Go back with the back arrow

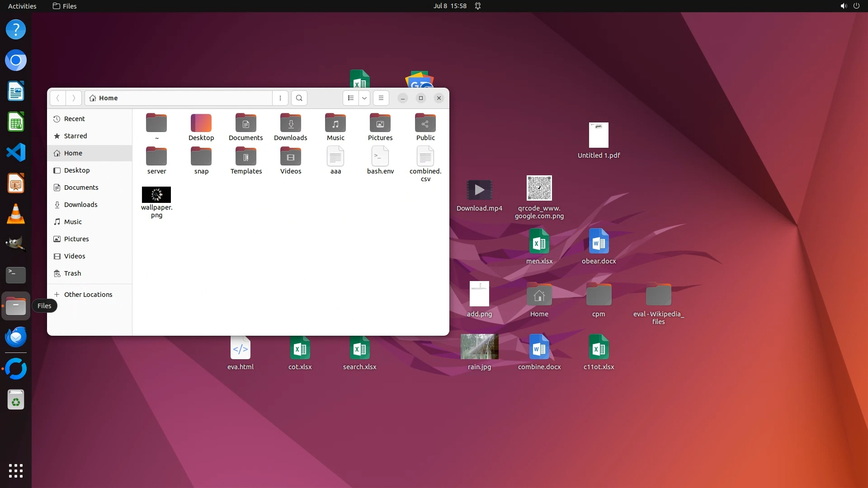pos(58,98)
